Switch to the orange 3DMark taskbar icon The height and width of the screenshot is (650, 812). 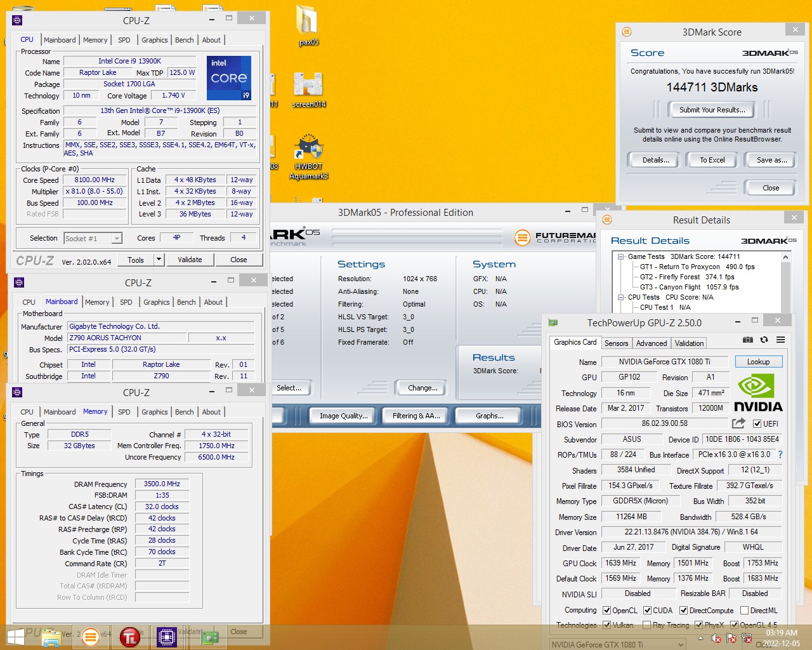coord(91,637)
